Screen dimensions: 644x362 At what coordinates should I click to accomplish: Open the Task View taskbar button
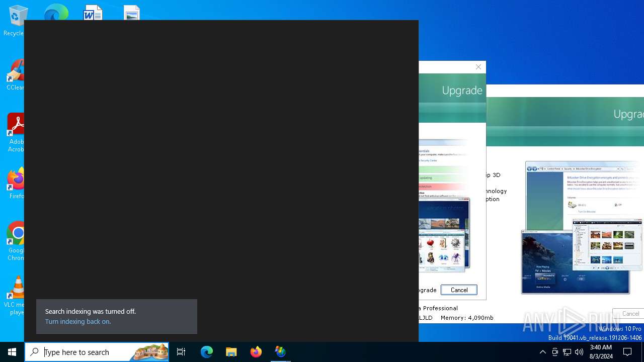[181, 352]
